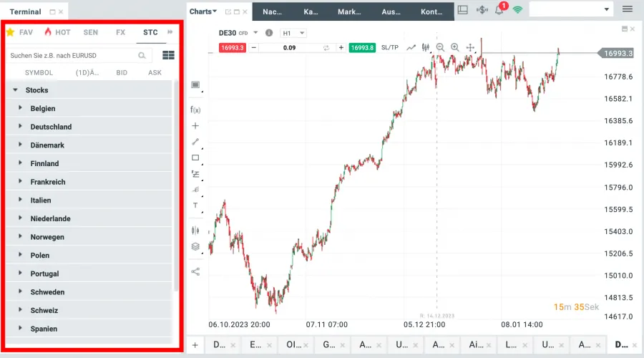
Task: Show more market watch tabs arrow
Action: (170, 32)
